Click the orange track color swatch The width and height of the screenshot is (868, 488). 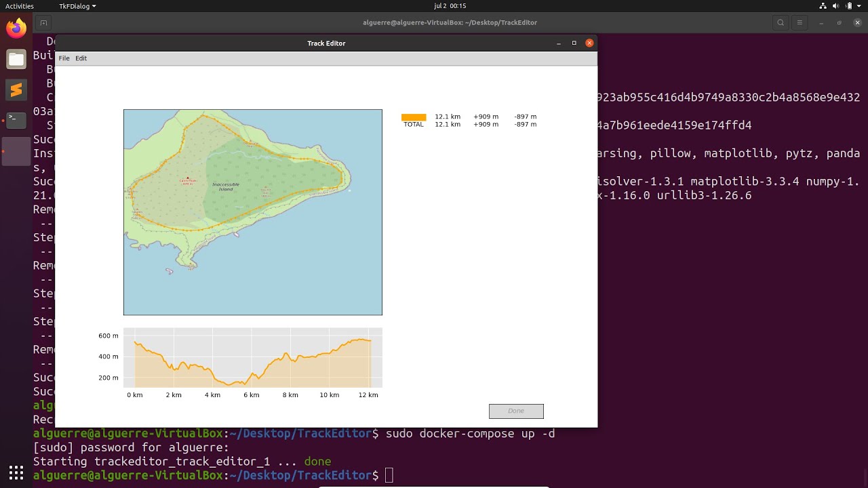[414, 117]
